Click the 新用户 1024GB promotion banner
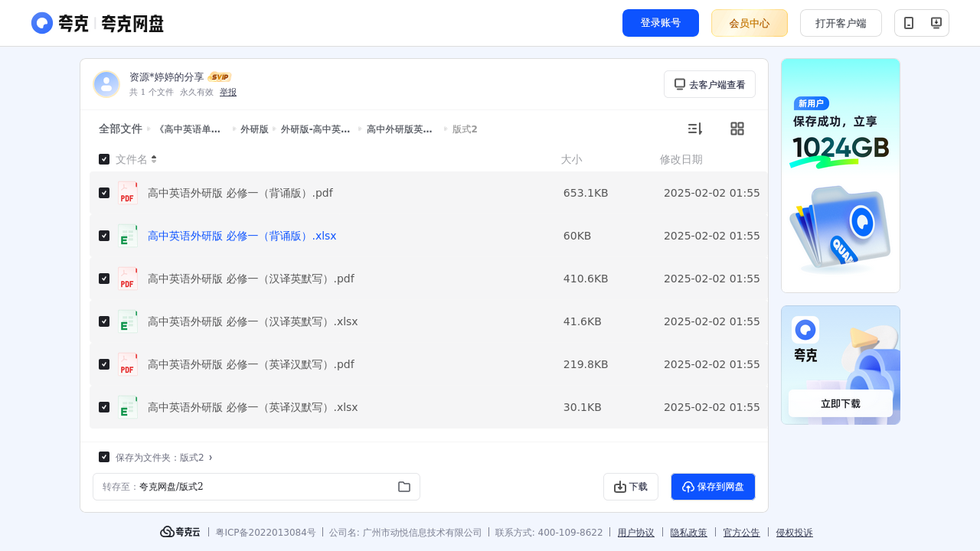 pos(841,175)
